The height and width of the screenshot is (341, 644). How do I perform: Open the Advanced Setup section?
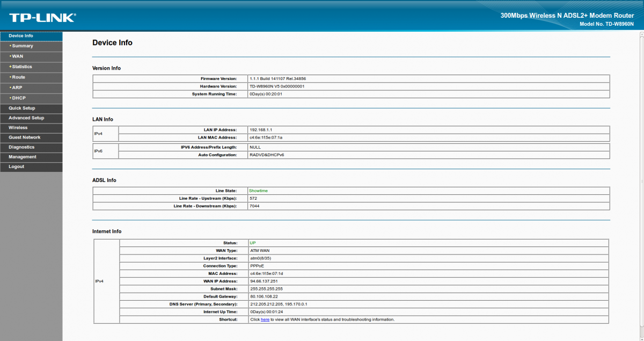coord(31,118)
